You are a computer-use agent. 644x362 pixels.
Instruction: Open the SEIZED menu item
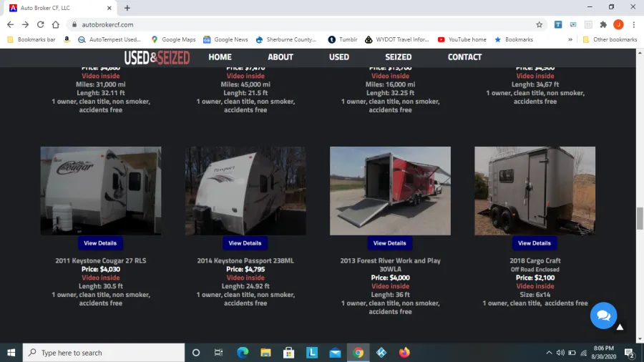click(x=399, y=57)
